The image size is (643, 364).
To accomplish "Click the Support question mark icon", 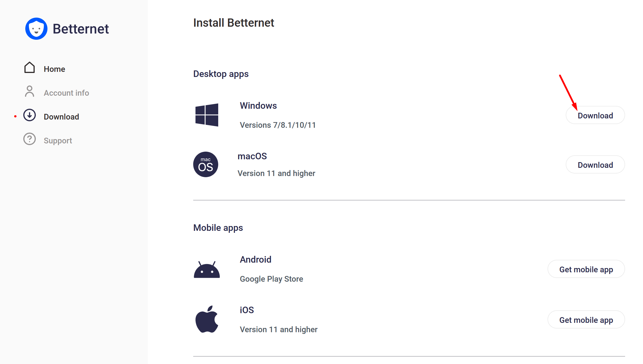I will (x=30, y=139).
